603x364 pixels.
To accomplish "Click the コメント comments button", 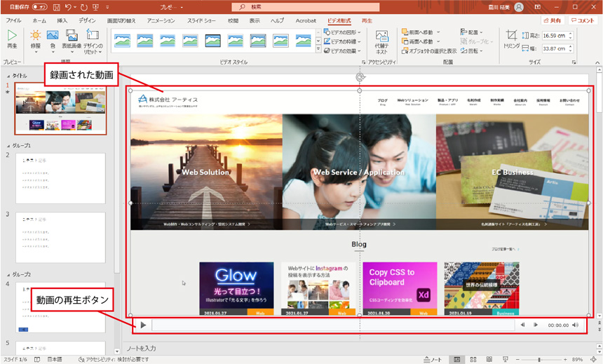I will (x=582, y=20).
